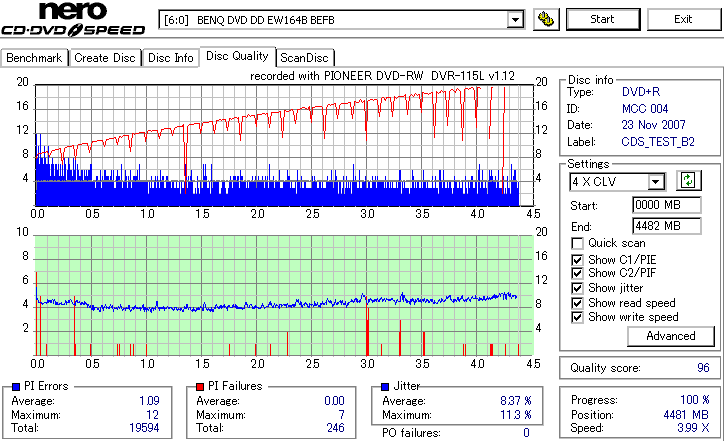
Task: Click the PI Failures maximum 7
Action: [x=341, y=415]
